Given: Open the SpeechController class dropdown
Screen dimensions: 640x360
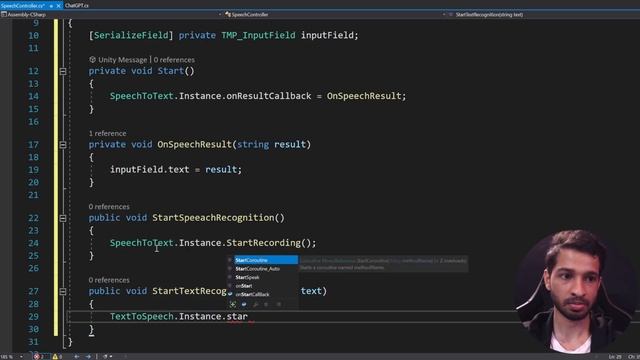Looking at the screenshot, I should (335, 15).
